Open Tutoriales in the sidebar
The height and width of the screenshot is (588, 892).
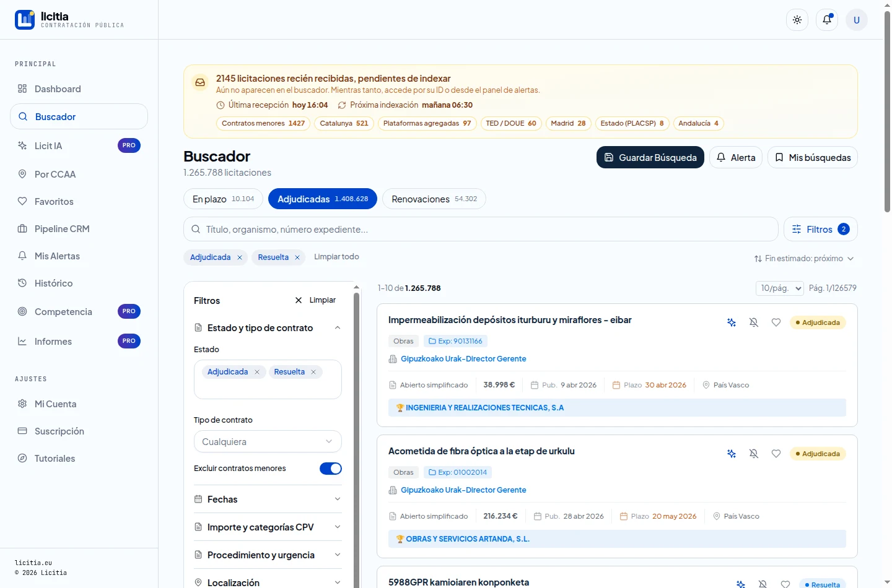(79, 459)
